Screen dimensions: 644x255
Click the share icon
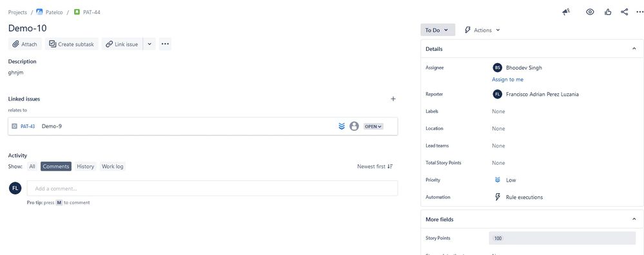(x=624, y=12)
